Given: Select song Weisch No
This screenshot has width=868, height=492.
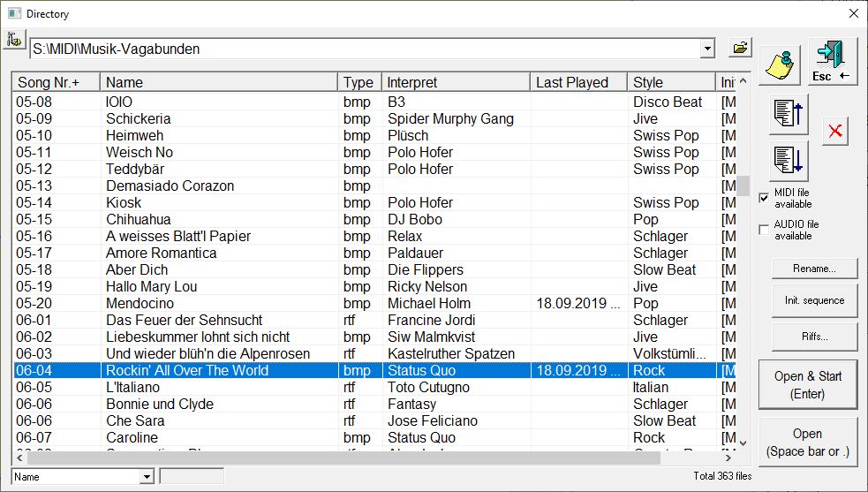Looking at the screenshot, I should point(140,152).
